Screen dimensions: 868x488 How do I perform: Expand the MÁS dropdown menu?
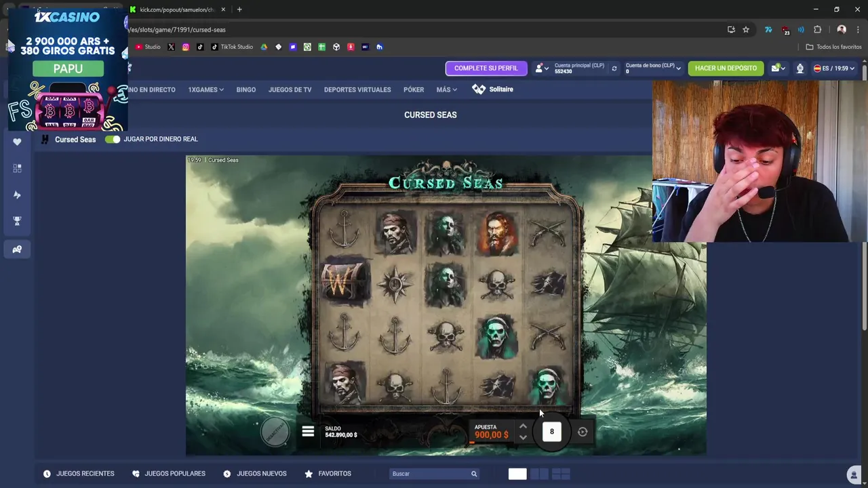tap(446, 89)
